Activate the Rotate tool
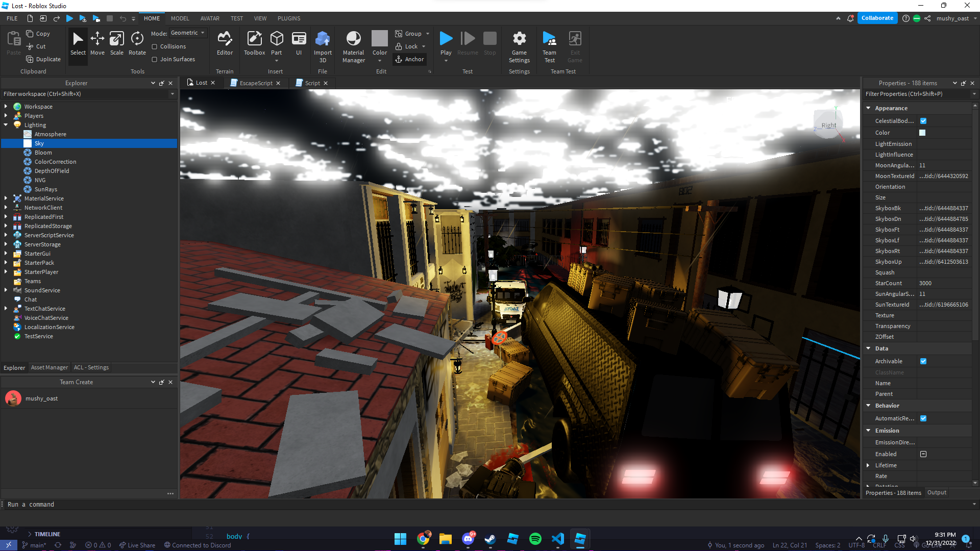The height and width of the screenshot is (551, 980). (x=137, y=43)
